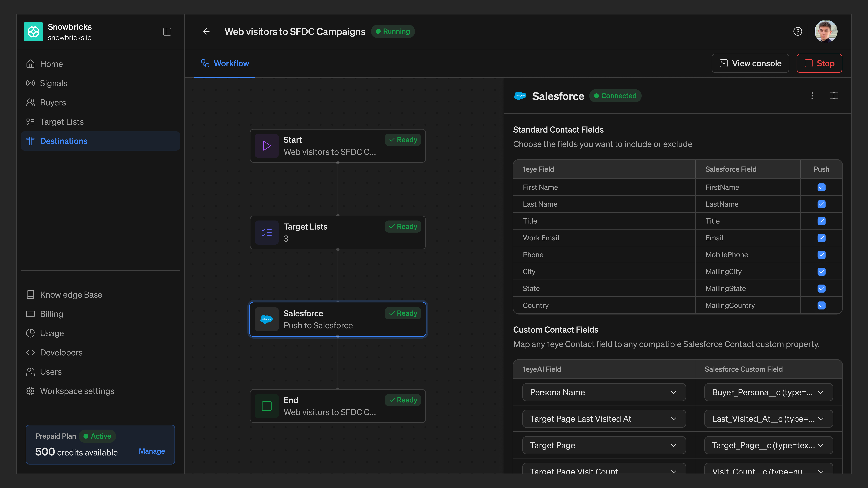
Task: Go to the Buyers section
Action: coord(100,102)
